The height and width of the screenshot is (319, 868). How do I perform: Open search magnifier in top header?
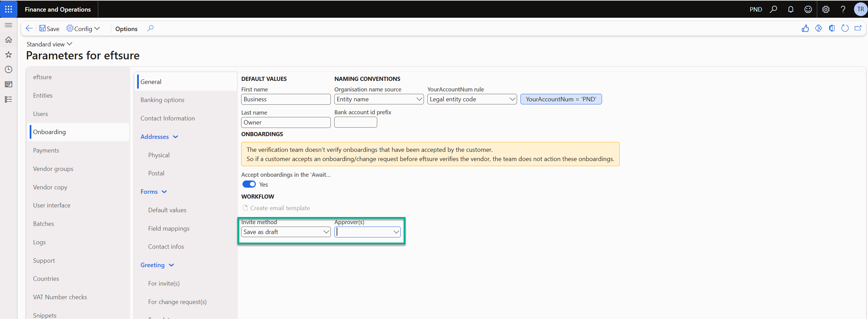[774, 9]
